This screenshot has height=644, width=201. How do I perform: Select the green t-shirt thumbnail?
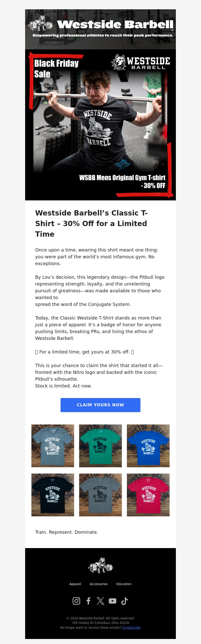point(100,446)
